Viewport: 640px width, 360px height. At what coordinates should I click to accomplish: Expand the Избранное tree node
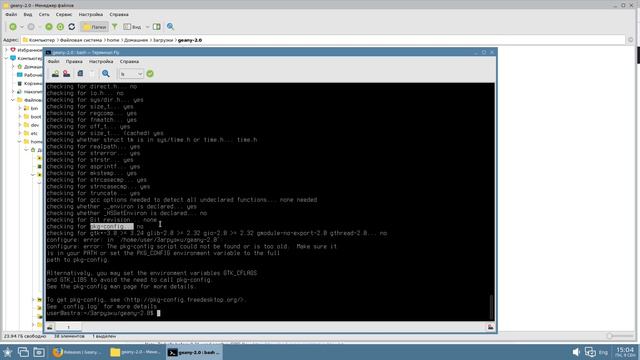[6, 50]
